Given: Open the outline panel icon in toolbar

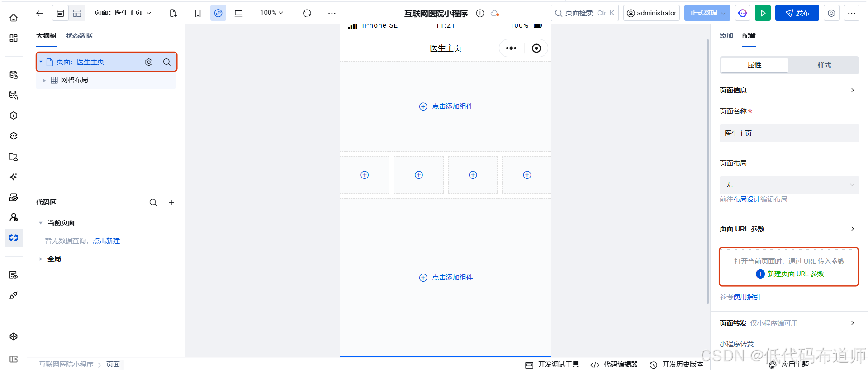Looking at the screenshot, I should (x=60, y=13).
